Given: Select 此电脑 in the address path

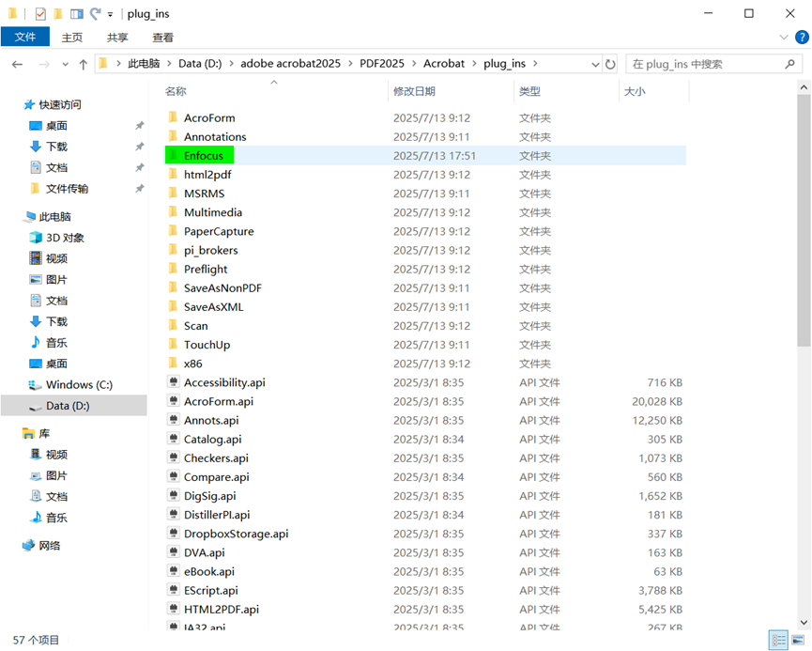Looking at the screenshot, I should (144, 64).
